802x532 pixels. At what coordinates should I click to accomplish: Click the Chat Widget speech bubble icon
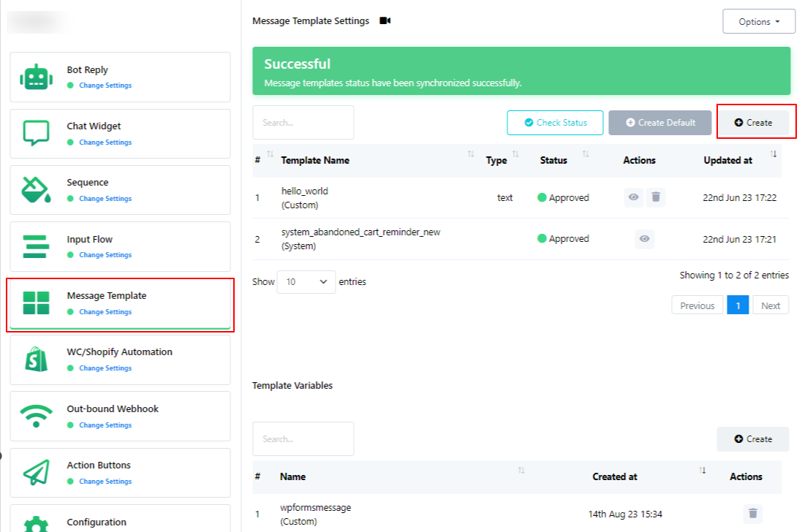pyautogui.click(x=36, y=133)
